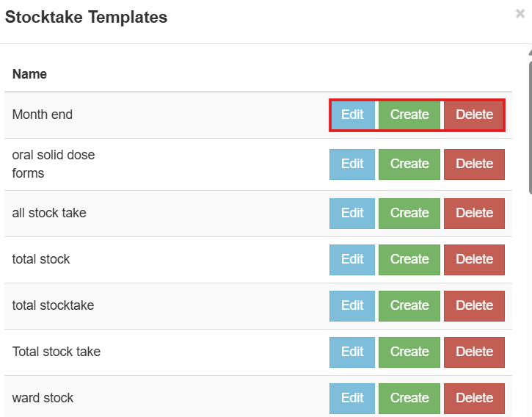The width and height of the screenshot is (532, 417).
Task: Edit the total stock template
Action: (352, 259)
